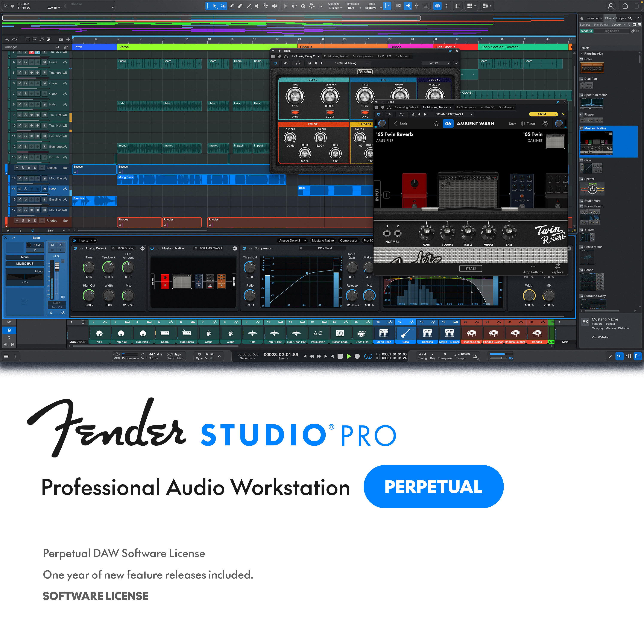Switch to the Instruments tab
This screenshot has width=644, height=644.
click(x=595, y=18)
